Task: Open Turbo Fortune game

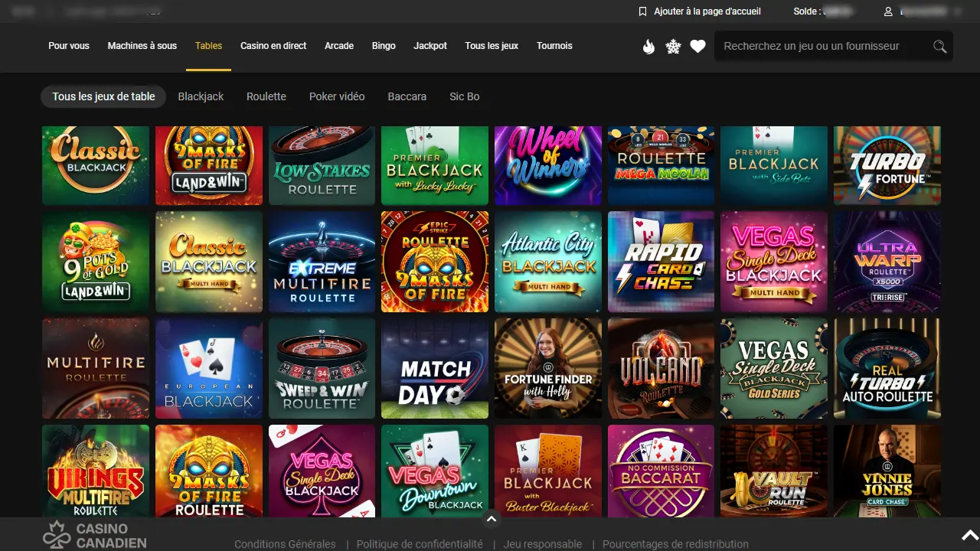Action: pos(887,166)
